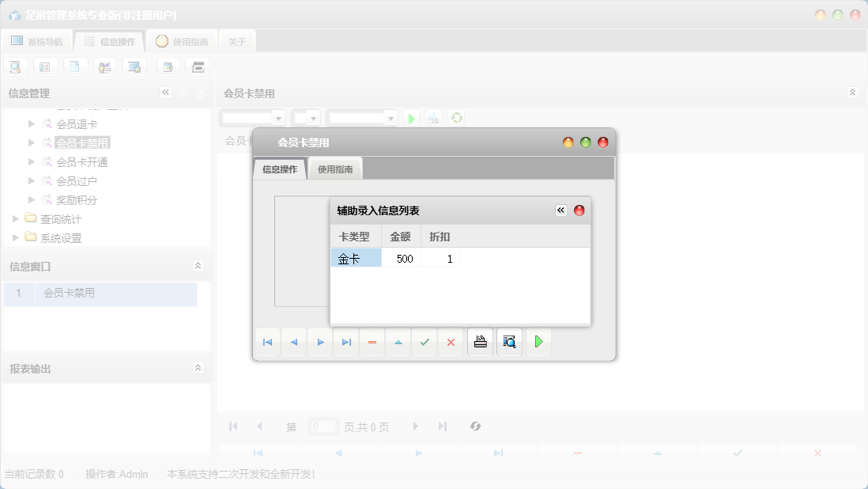
Task: Click 当前记录数 0 in status bar
Action: (34, 474)
